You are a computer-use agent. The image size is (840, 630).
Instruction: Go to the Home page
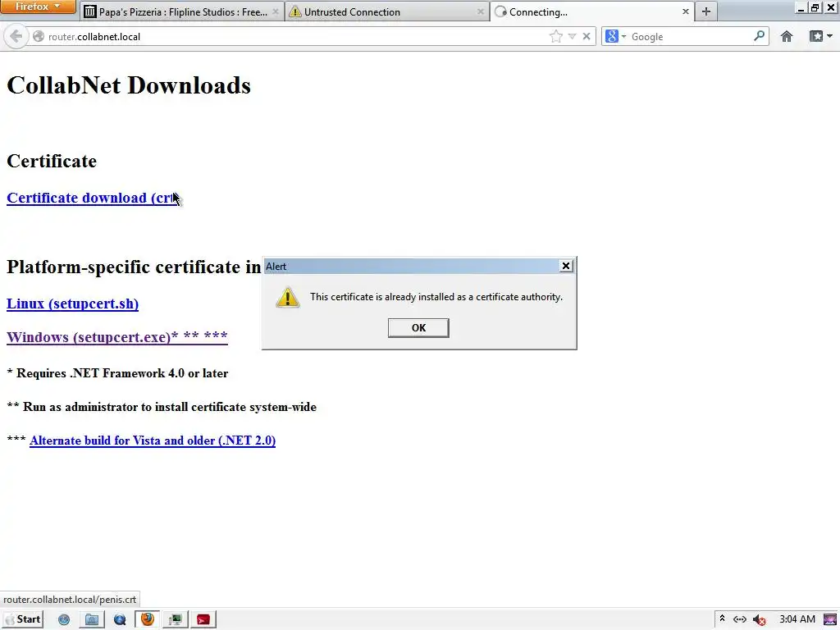(x=787, y=36)
